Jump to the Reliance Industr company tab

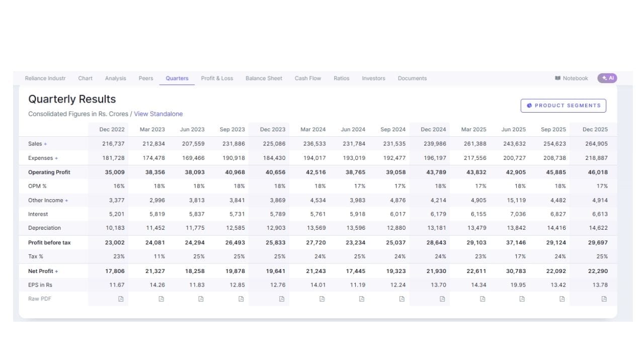coord(45,78)
